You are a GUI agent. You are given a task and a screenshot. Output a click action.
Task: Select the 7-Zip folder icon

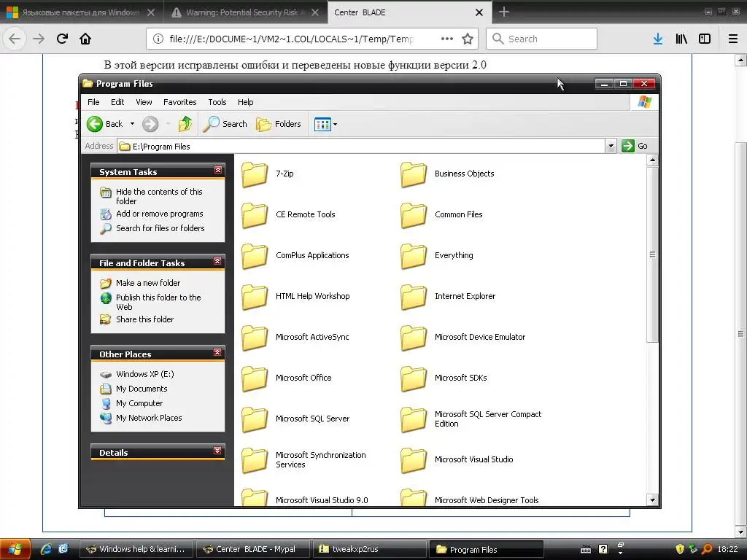255,174
